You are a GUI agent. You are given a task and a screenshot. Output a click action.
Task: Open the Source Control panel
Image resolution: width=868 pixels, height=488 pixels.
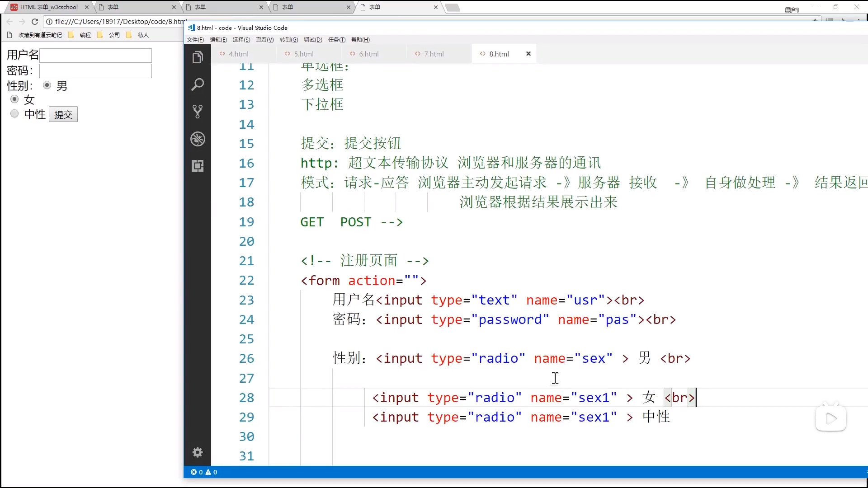point(198,112)
